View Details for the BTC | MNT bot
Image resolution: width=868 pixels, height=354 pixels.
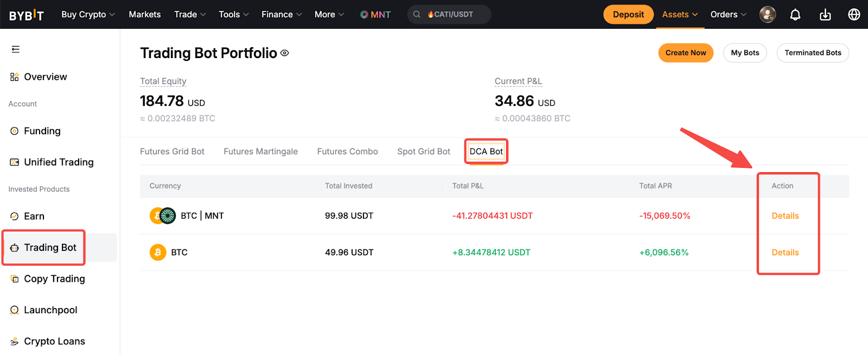coord(785,216)
